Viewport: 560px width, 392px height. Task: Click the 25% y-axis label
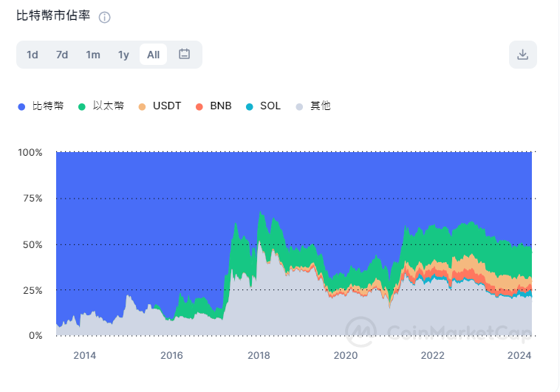[33, 291]
